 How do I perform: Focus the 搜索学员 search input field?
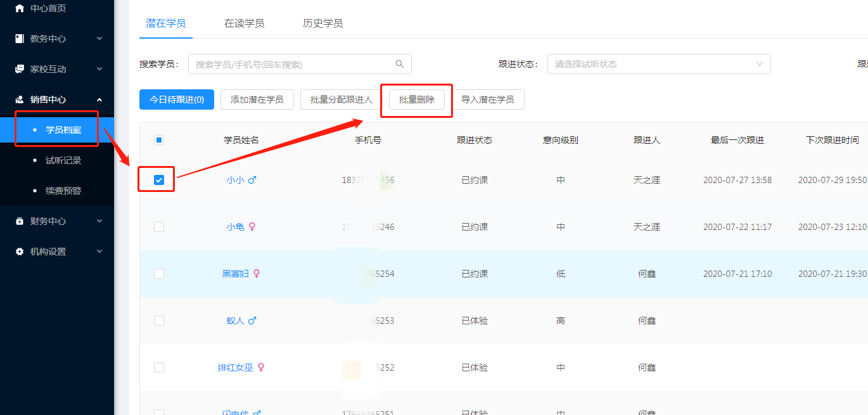point(300,64)
